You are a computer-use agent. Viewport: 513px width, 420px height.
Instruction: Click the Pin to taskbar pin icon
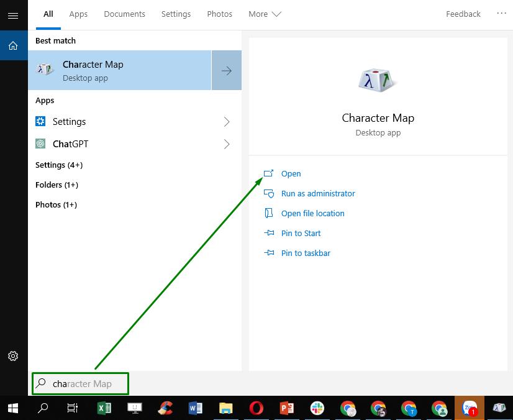pos(269,253)
